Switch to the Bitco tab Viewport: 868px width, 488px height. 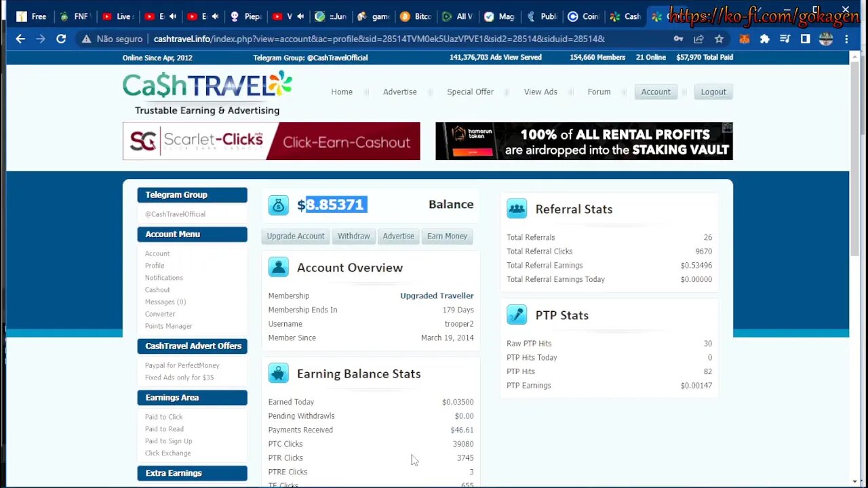tap(416, 16)
